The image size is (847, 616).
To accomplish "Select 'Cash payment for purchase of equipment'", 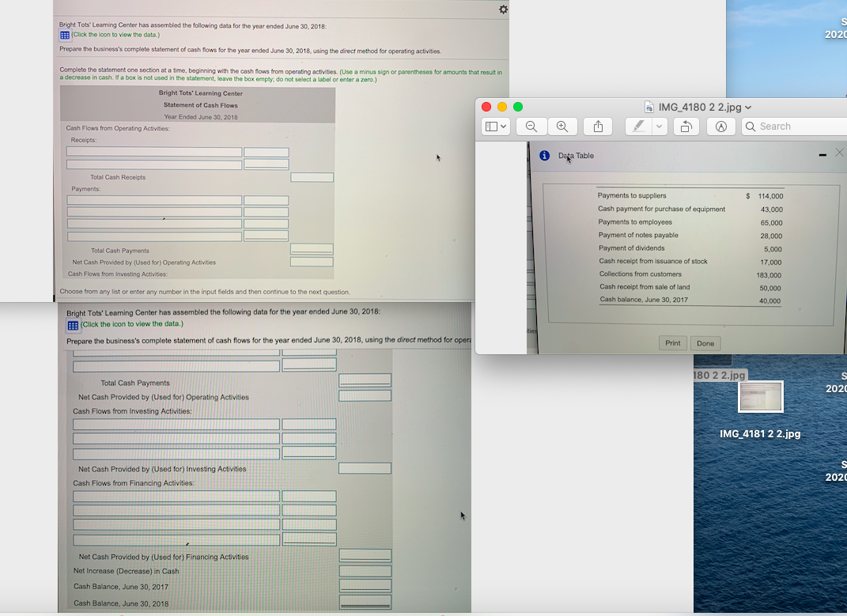I will [x=661, y=209].
